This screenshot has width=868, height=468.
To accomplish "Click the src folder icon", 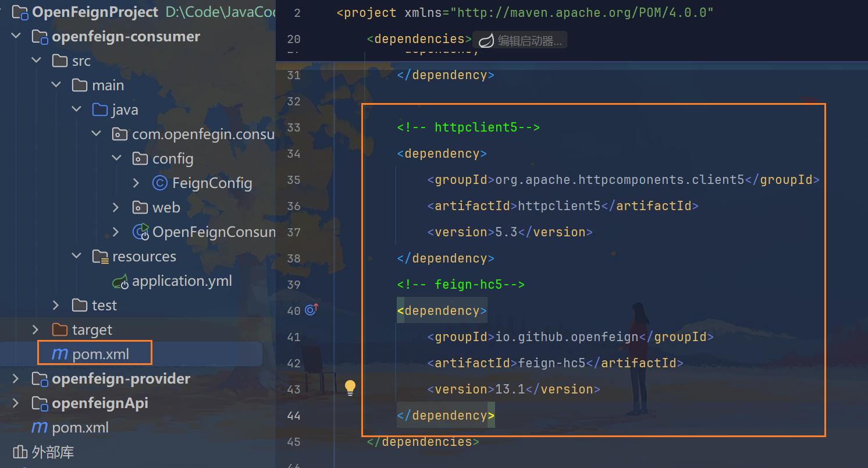I will pos(59,61).
